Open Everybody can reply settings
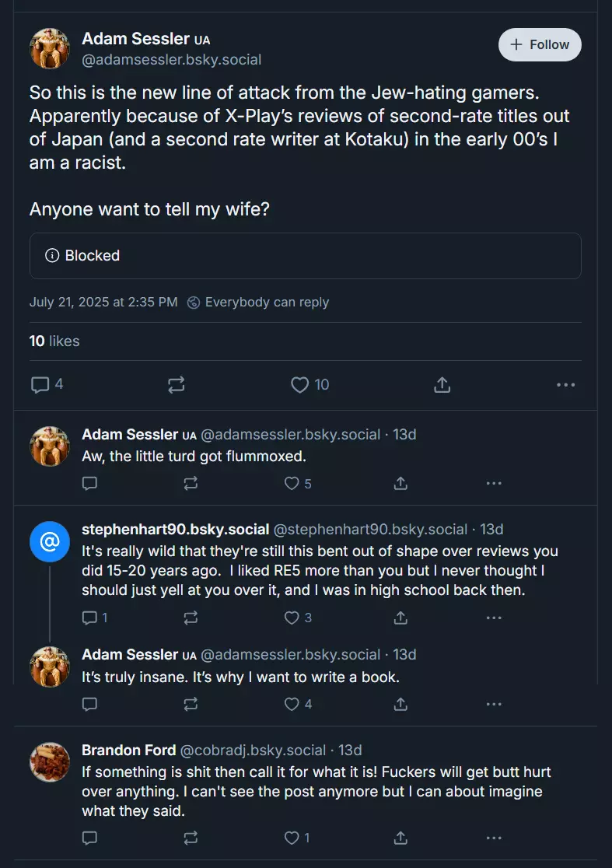Screen dimensions: 612x868 tap(258, 303)
